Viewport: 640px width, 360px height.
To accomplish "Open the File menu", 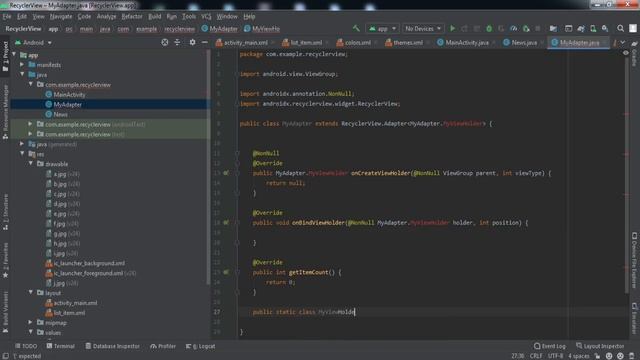I will [7, 16].
